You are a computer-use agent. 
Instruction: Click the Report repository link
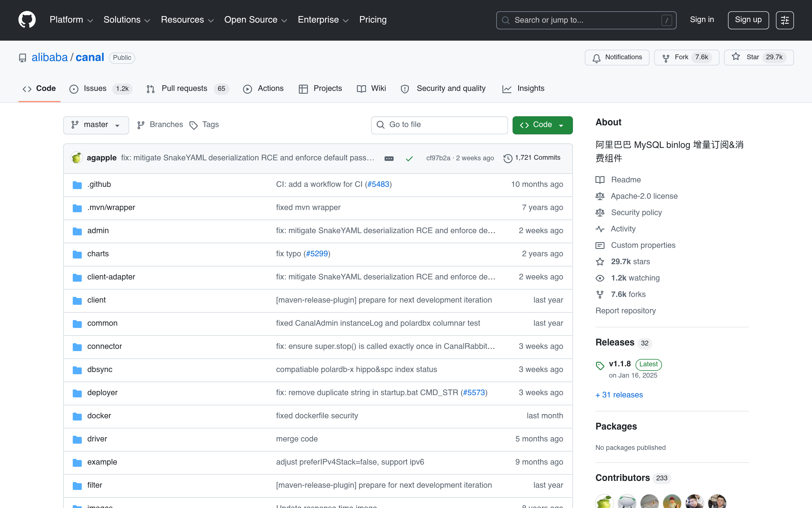(625, 311)
